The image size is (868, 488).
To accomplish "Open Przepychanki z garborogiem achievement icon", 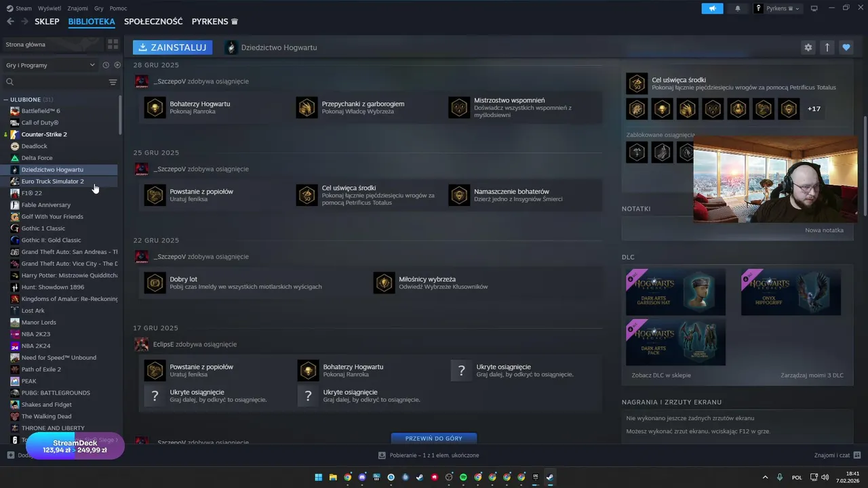I will pos(307,107).
